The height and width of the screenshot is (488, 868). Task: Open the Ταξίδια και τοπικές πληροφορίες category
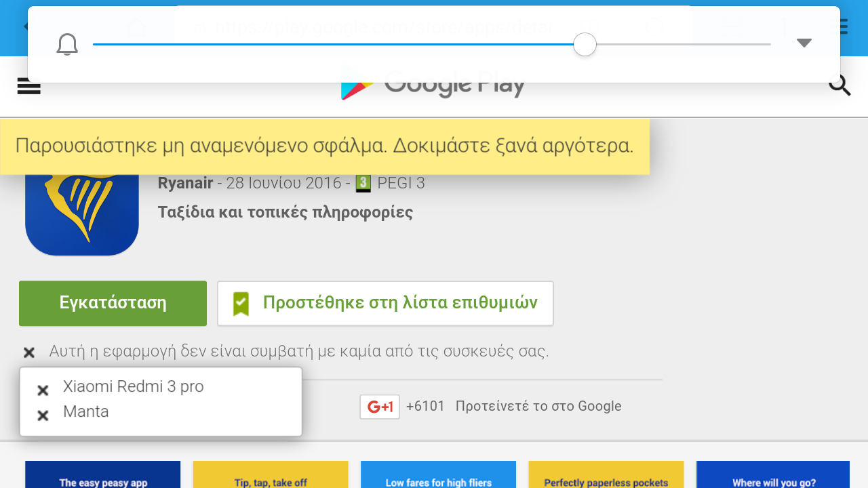point(285,212)
